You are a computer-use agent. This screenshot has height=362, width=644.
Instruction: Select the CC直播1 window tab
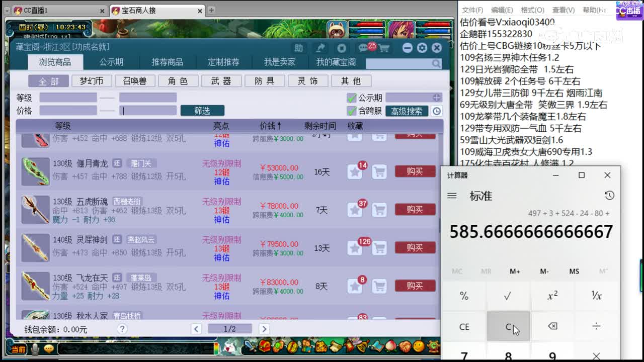59,11
